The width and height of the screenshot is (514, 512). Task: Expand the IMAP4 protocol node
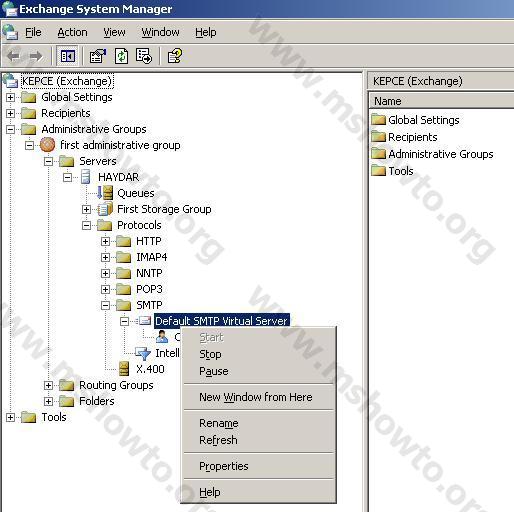[x=105, y=257]
